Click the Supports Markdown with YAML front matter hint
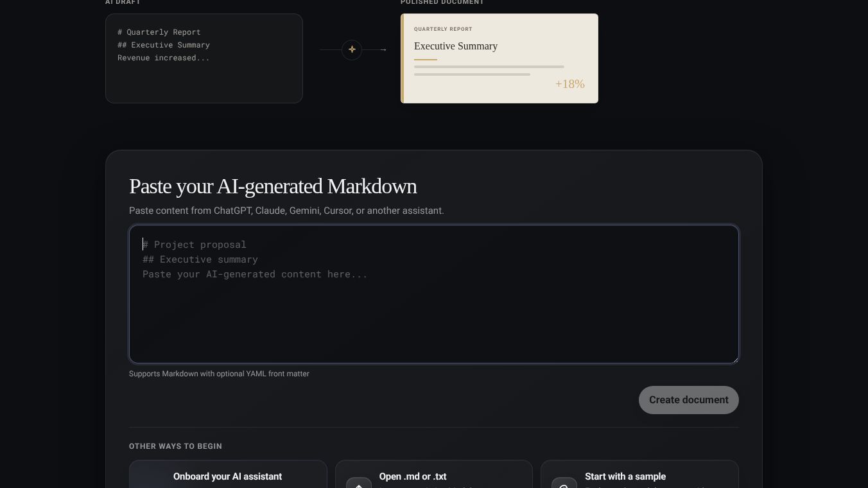 click(219, 374)
